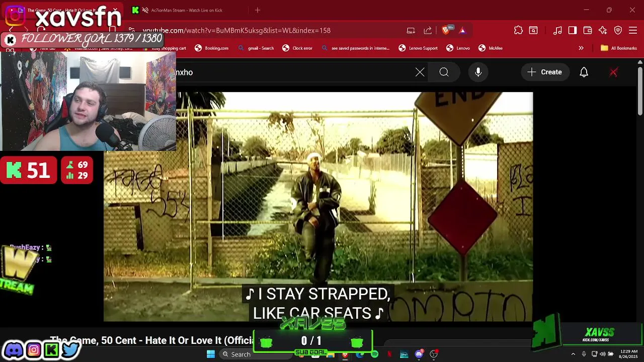This screenshot has width=644, height=362.
Task: Open the eBay shopping cart bookmark
Action: click(164, 48)
